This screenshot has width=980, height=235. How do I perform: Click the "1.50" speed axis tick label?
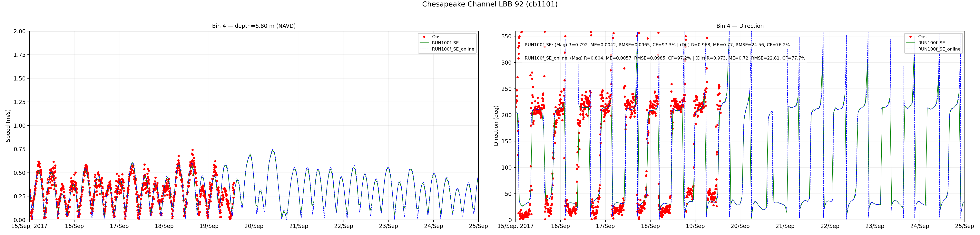pos(19,78)
